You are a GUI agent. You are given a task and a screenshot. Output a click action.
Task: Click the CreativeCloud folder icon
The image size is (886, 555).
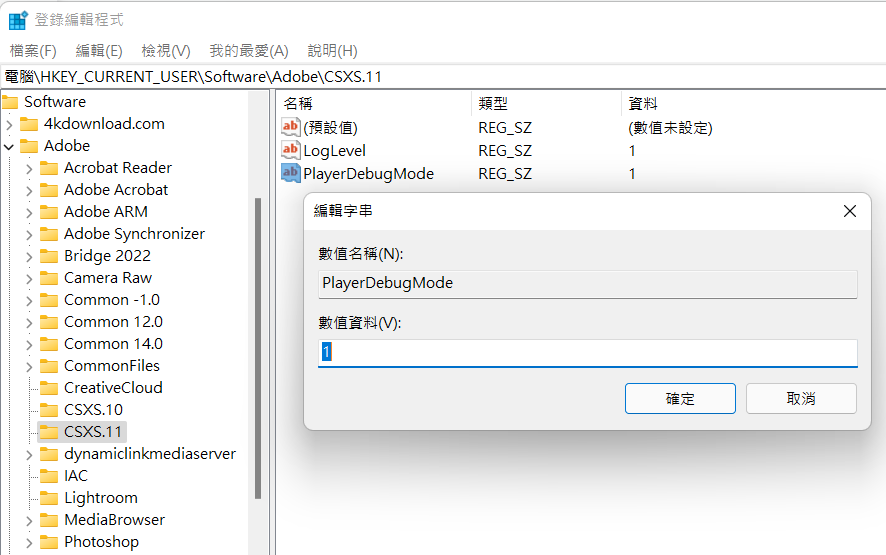tap(49, 388)
